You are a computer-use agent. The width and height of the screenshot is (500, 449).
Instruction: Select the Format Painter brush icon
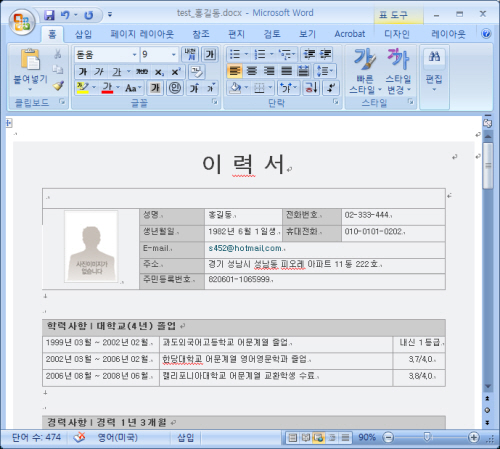point(59,86)
